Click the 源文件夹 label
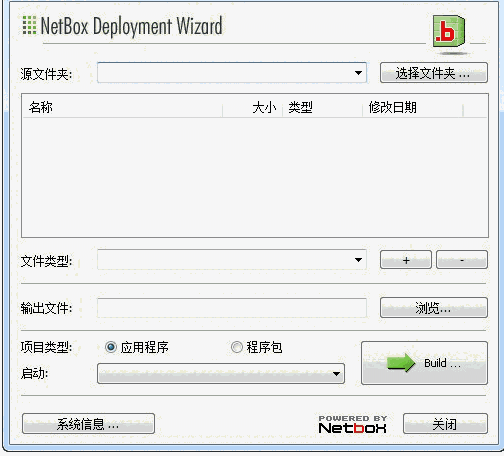 [46, 74]
